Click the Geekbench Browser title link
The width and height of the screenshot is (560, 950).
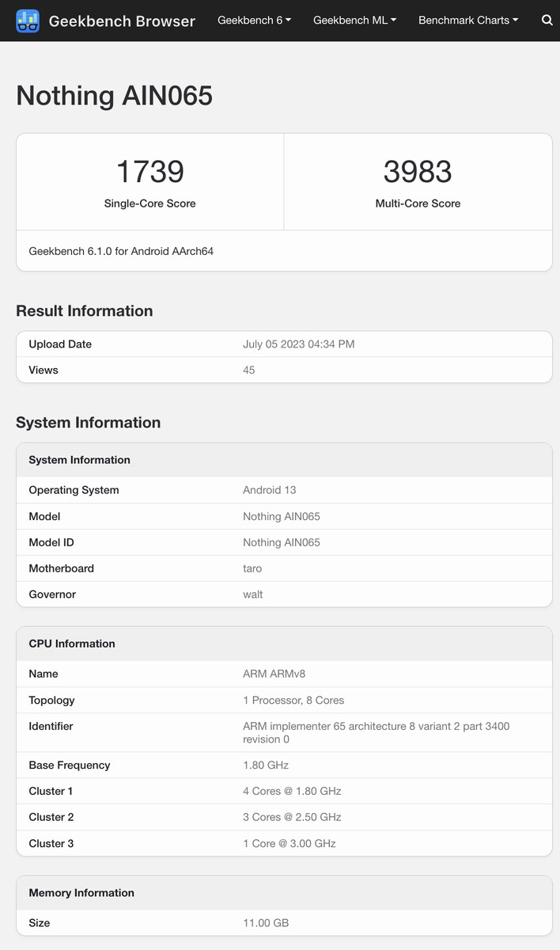(122, 21)
